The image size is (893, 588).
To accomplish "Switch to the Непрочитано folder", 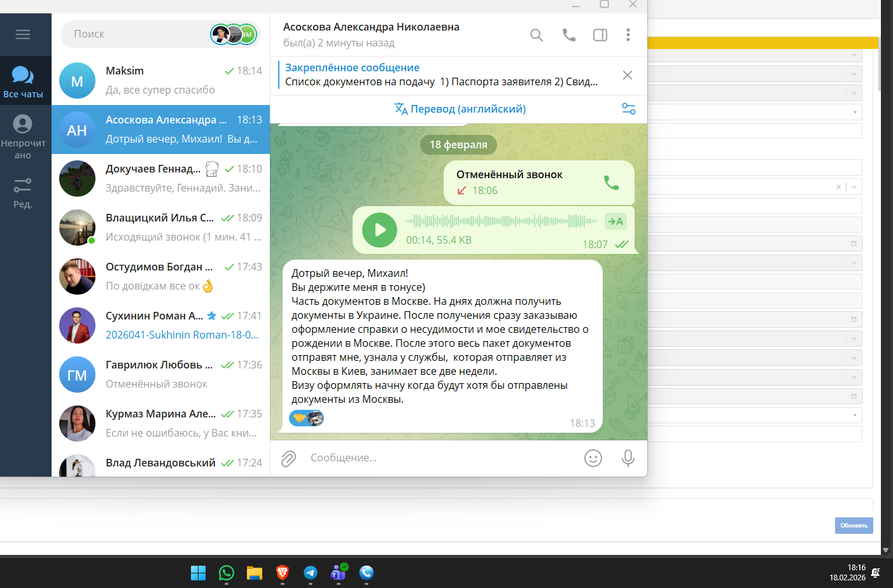I will coord(23,136).
